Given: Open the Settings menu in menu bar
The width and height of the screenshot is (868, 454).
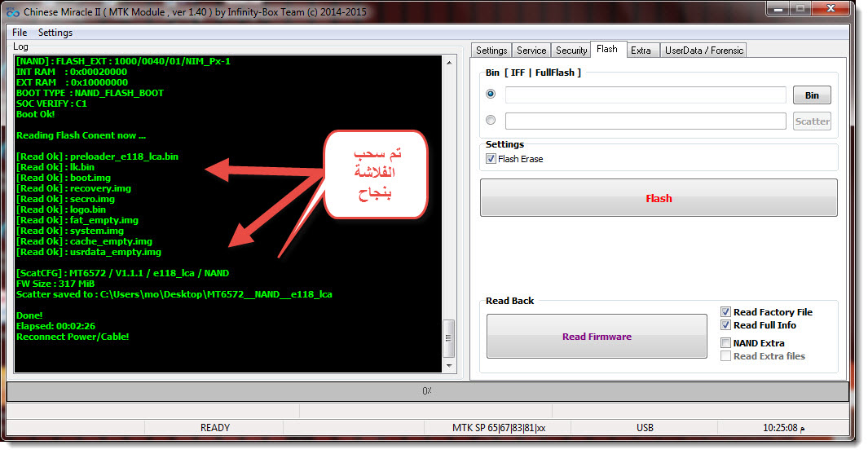Looking at the screenshot, I should (55, 33).
